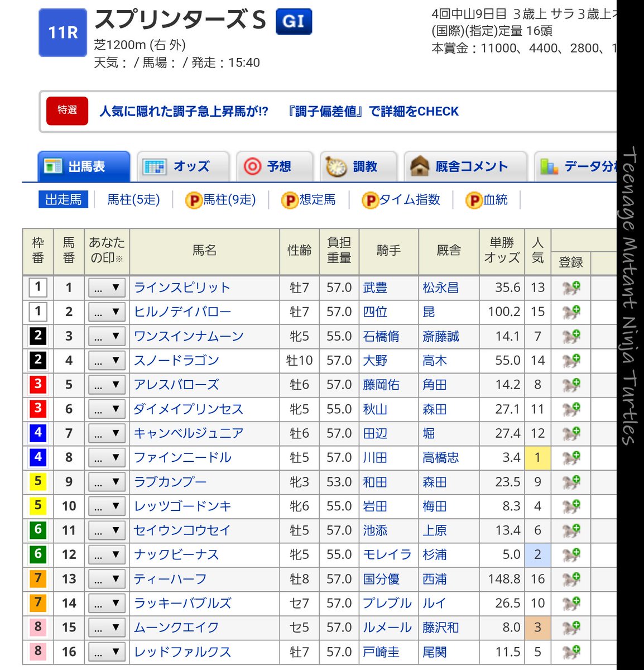
Task: Click the 馬名 column header
Action: [x=204, y=251]
